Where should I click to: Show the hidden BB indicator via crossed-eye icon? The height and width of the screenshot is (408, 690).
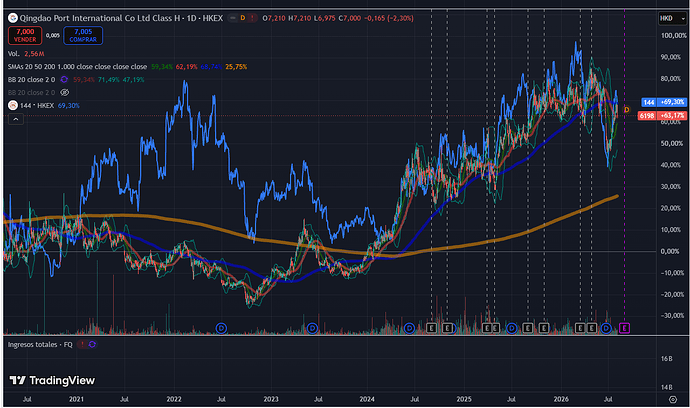click(65, 92)
